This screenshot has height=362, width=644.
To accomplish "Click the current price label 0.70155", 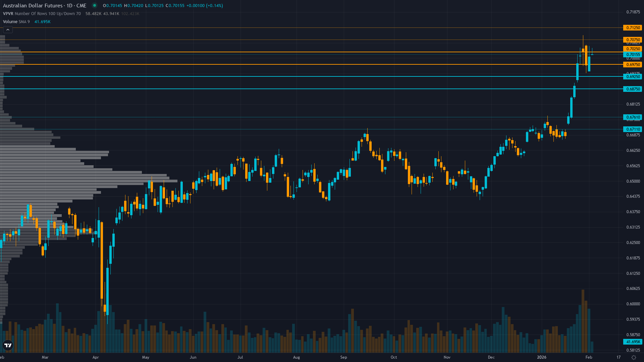I will 632,54.
